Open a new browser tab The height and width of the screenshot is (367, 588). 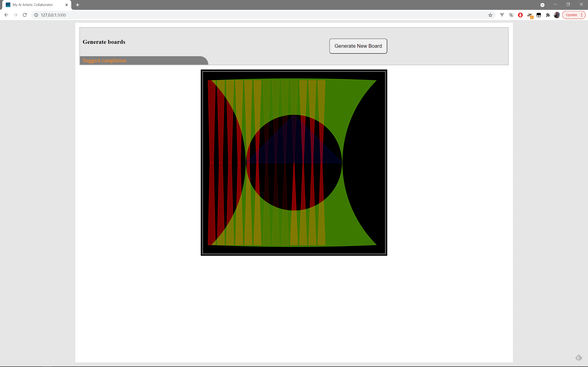(77, 5)
